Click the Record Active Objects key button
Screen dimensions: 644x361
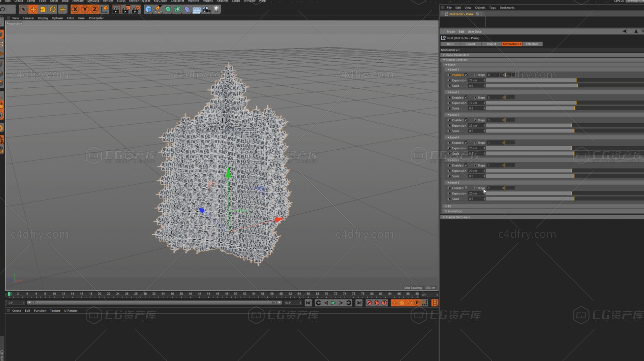pos(369,303)
